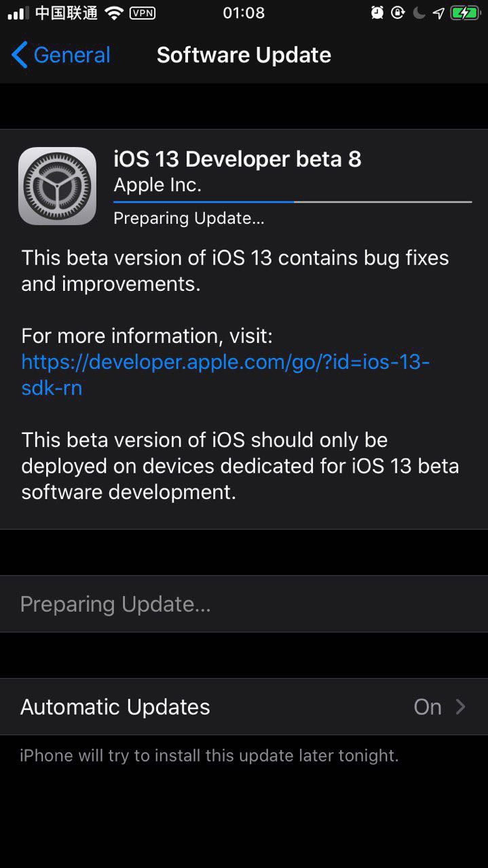Tap the cellular signal bars

tap(18, 13)
